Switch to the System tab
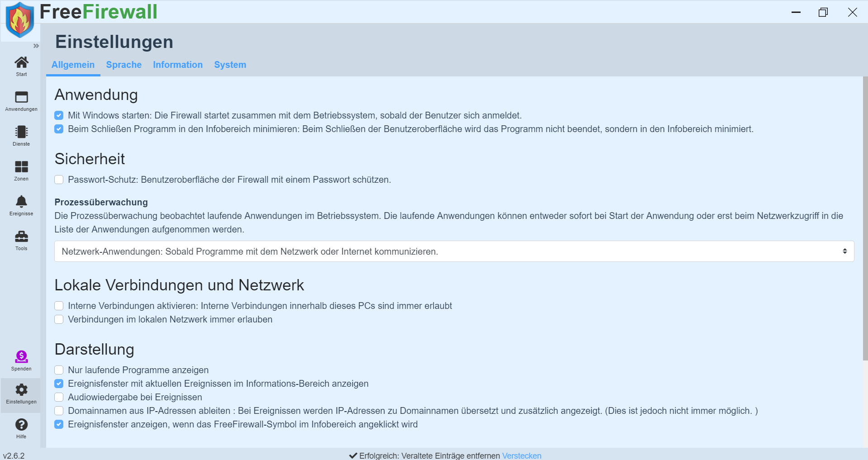 [230, 65]
